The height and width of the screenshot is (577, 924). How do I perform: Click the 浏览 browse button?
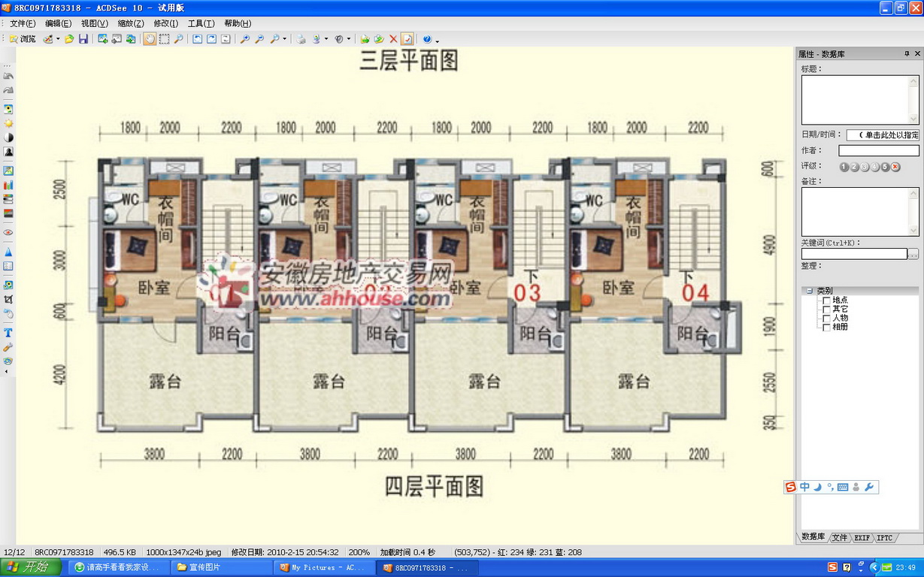(x=23, y=39)
